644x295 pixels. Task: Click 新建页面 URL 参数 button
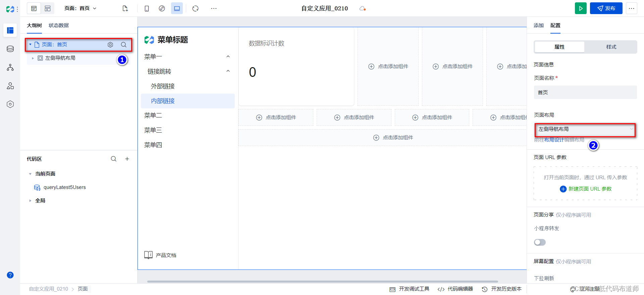coord(586,189)
